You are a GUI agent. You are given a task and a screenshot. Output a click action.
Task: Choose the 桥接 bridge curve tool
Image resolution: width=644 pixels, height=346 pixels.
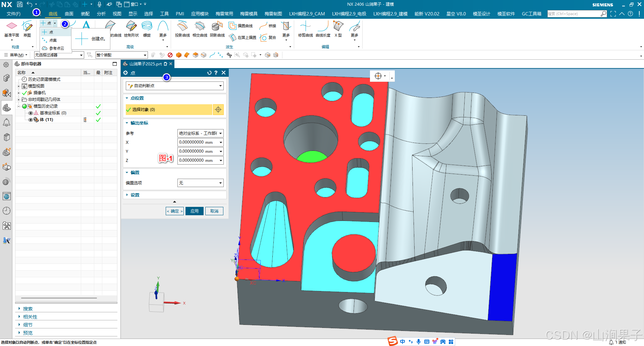[268, 26]
